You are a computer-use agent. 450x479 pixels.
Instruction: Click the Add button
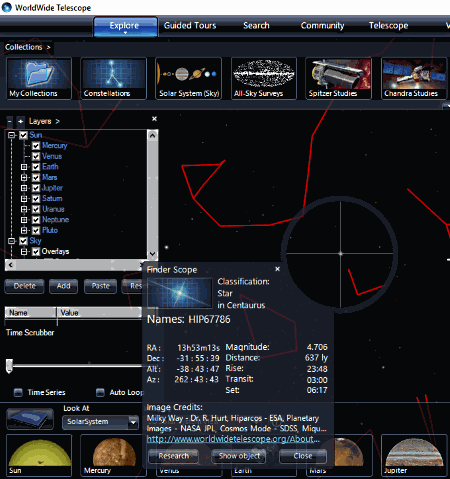coord(63,286)
